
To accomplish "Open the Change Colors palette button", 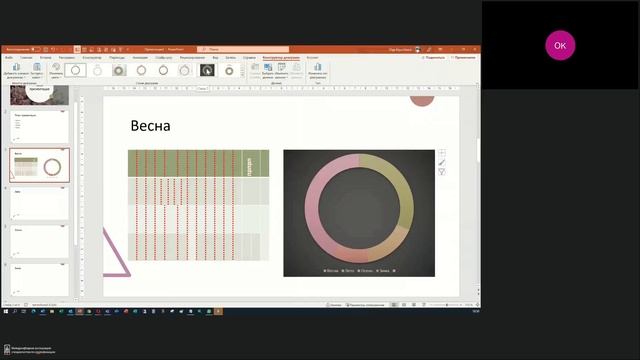I will [56, 71].
